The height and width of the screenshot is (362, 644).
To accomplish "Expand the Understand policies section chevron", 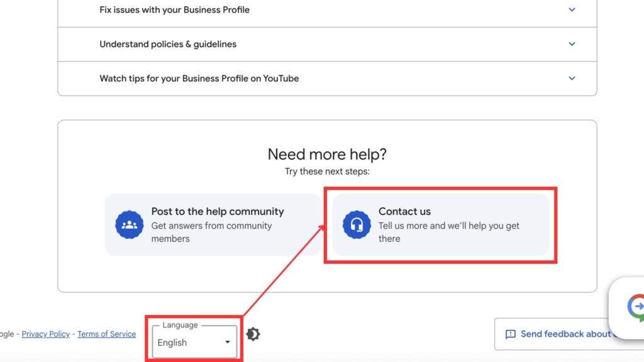I will pos(572,44).
